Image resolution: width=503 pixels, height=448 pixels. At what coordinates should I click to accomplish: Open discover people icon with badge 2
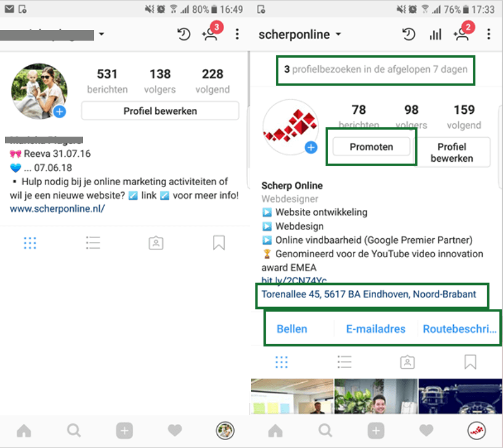[464, 31]
